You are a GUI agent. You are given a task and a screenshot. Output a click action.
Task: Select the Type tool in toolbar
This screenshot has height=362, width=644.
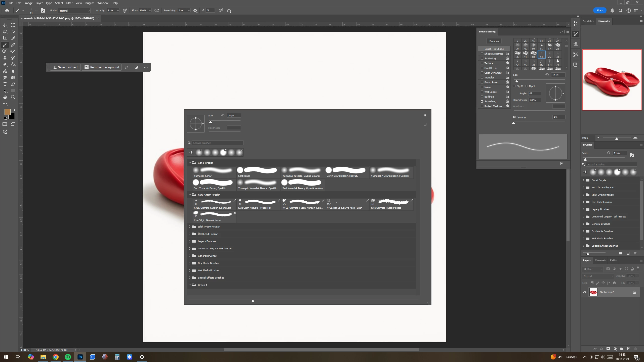[x=5, y=84]
